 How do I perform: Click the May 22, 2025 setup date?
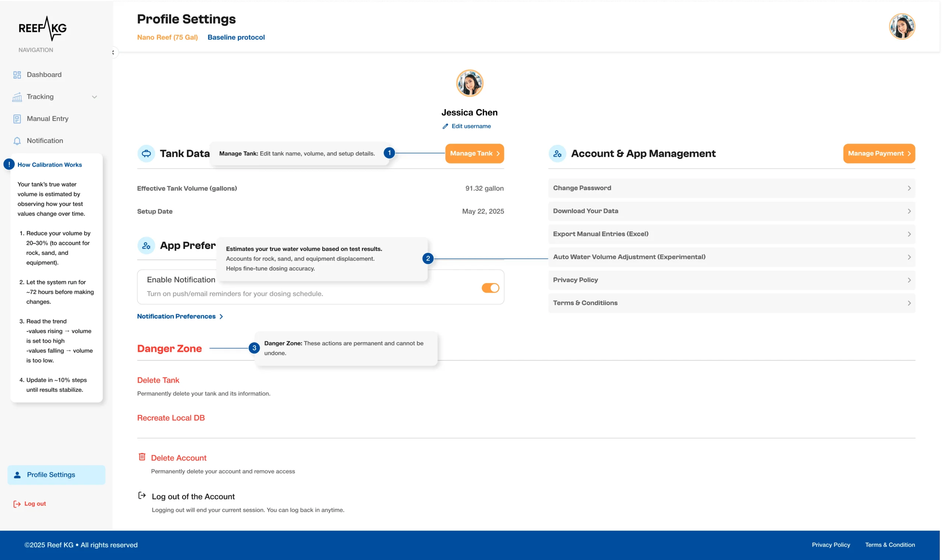483,211
